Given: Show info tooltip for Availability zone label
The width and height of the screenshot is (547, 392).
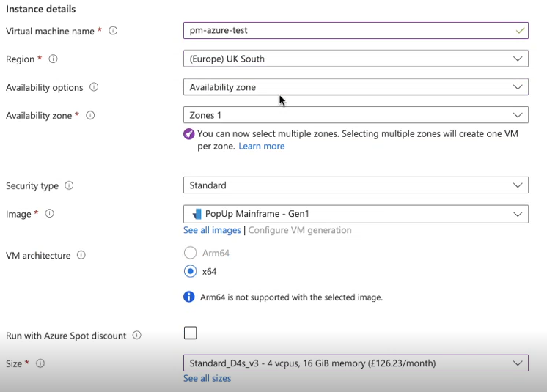Looking at the screenshot, I should 90,115.
